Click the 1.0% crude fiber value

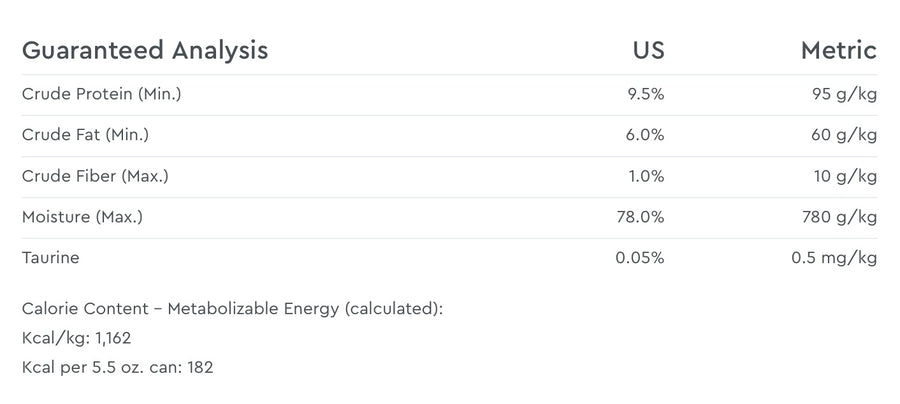coord(646,176)
